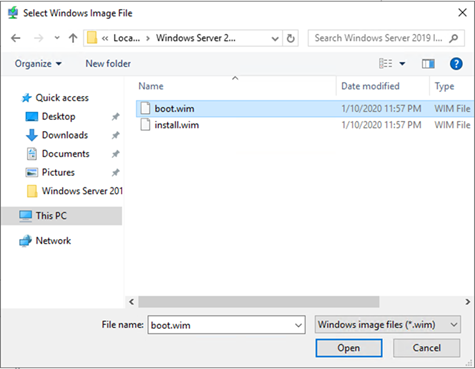Open the view options dropdown arrow
The height and width of the screenshot is (369, 475).
coord(402,64)
